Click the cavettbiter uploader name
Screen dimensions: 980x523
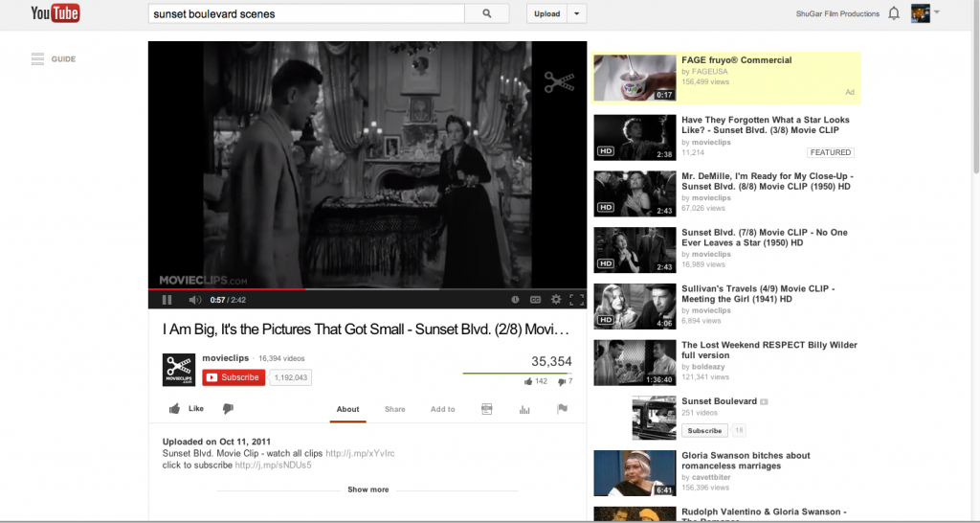click(x=711, y=477)
